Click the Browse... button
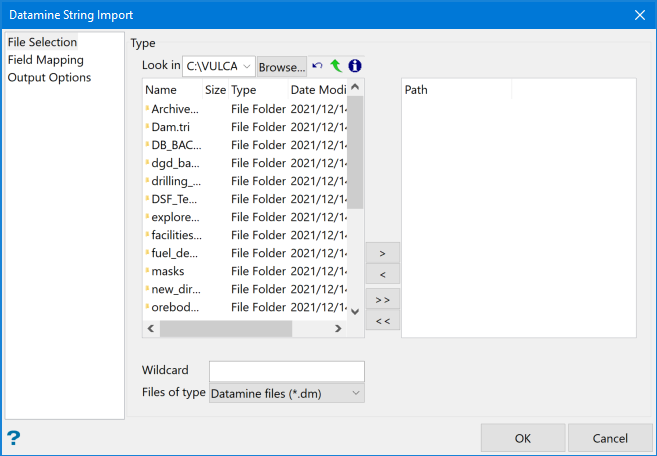The width and height of the screenshot is (657, 456). pyautogui.click(x=282, y=67)
